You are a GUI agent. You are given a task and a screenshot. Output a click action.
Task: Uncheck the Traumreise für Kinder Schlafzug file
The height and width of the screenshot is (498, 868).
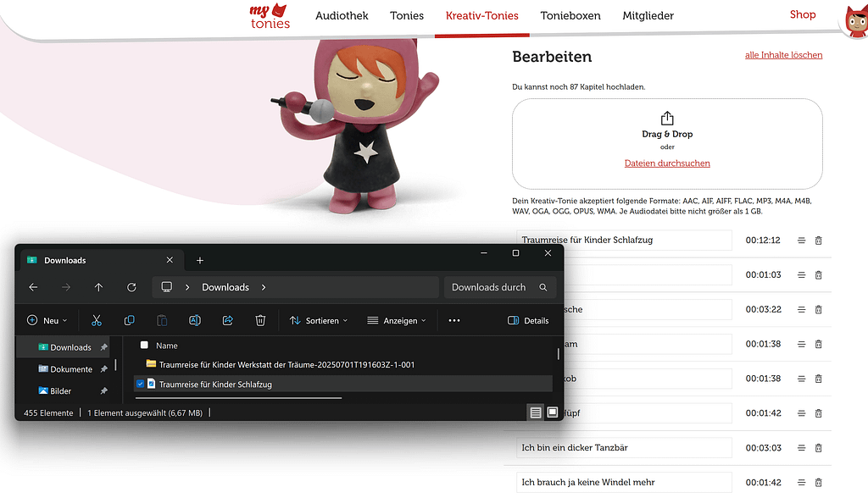(141, 384)
